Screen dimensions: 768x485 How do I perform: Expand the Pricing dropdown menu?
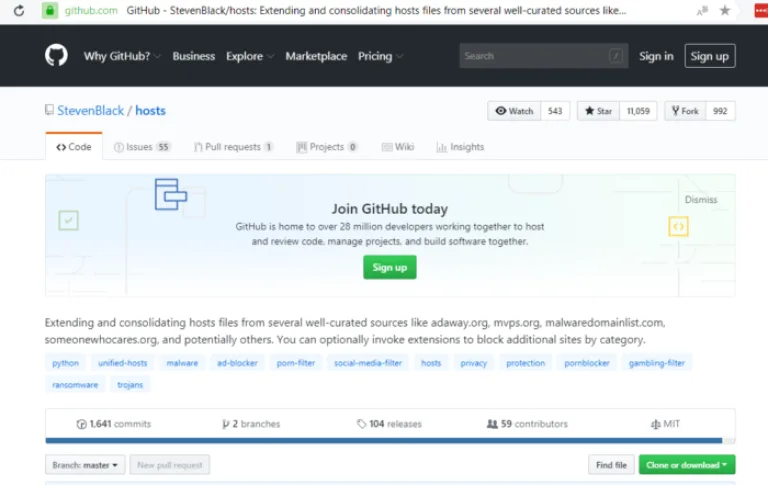pyautogui.click(x=381, y=56)
